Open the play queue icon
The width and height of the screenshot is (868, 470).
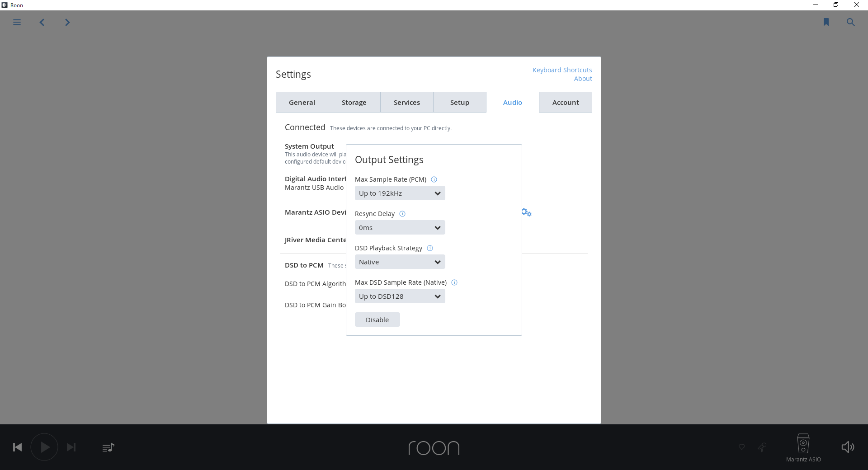point(108,447)
